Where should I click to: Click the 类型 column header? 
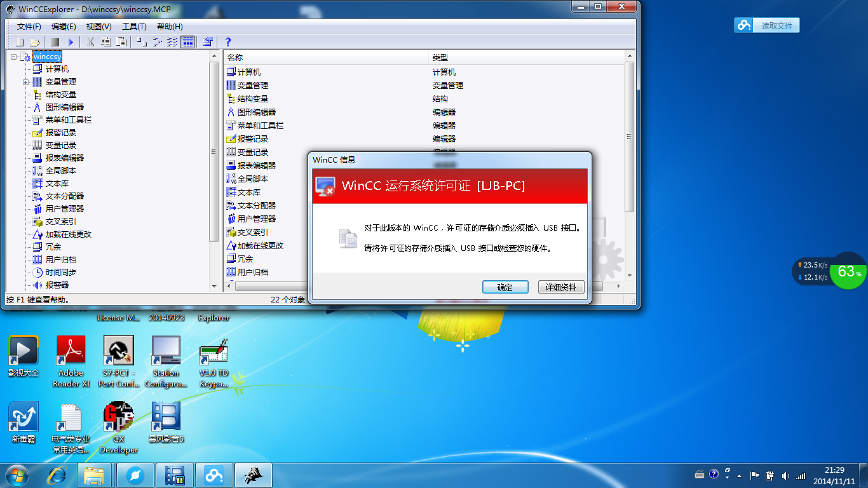[x=527, y=58]
